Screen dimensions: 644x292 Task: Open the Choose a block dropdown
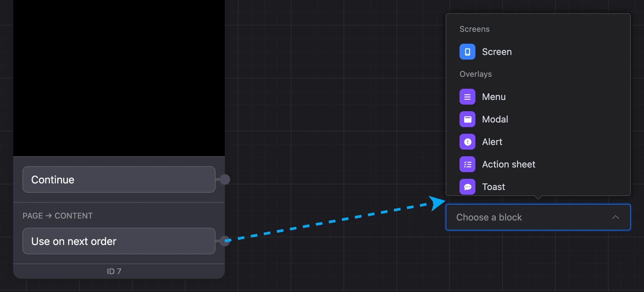point(538,217)
